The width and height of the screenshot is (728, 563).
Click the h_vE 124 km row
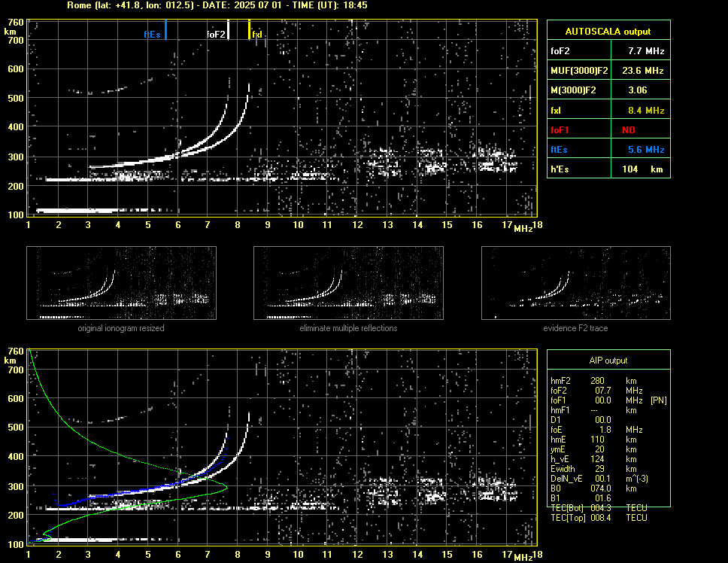tap(594, 459)
